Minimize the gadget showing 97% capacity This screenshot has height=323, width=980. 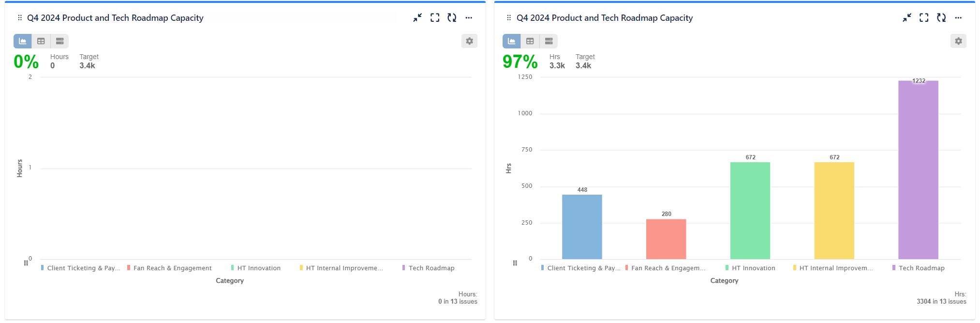(907, 18)
